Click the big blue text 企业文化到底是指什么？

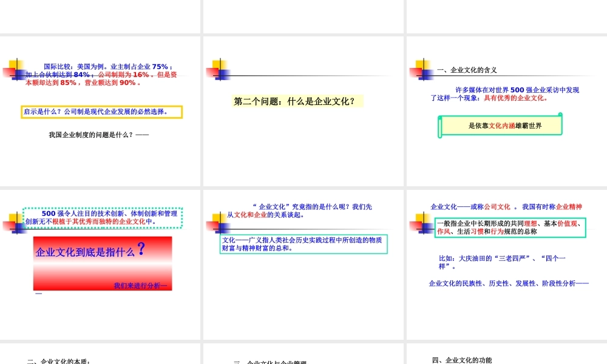pyautogui.click(x=90, y=250)
